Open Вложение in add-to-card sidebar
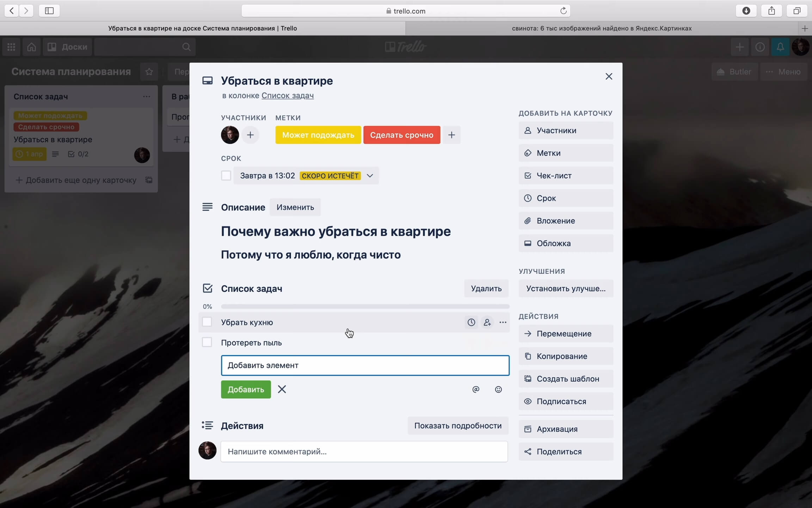The width and height of the screenshot is (812, 508). [x=566, y=221]
